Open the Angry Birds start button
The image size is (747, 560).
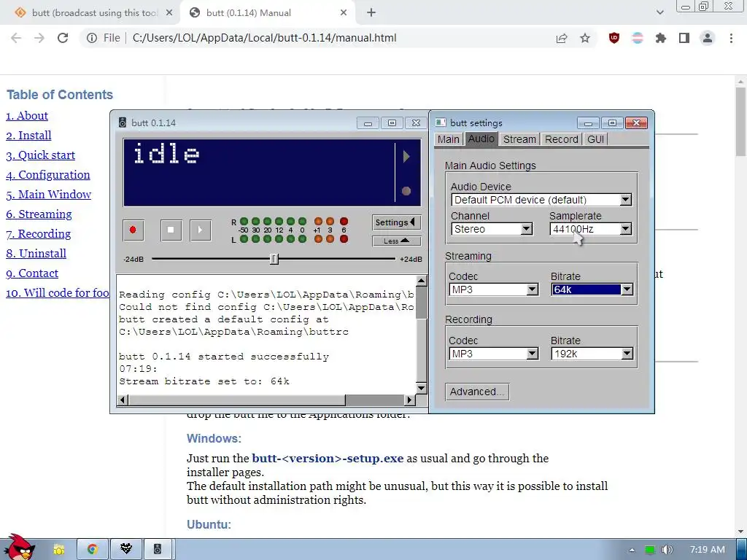pos(19,548)
